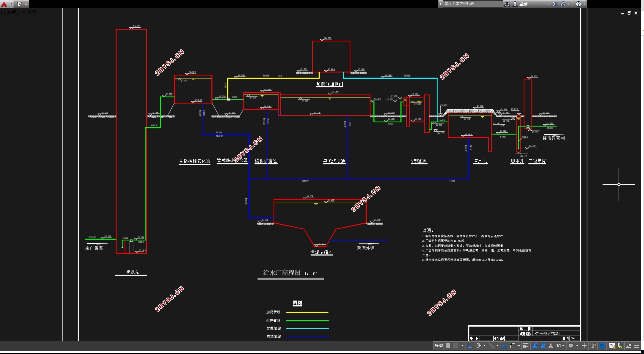Click the isolate objects shapes icon

593,346
